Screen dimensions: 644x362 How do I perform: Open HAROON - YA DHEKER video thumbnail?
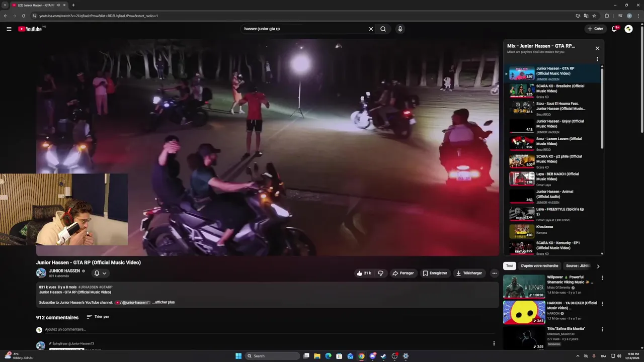click(x=524, y=312)
